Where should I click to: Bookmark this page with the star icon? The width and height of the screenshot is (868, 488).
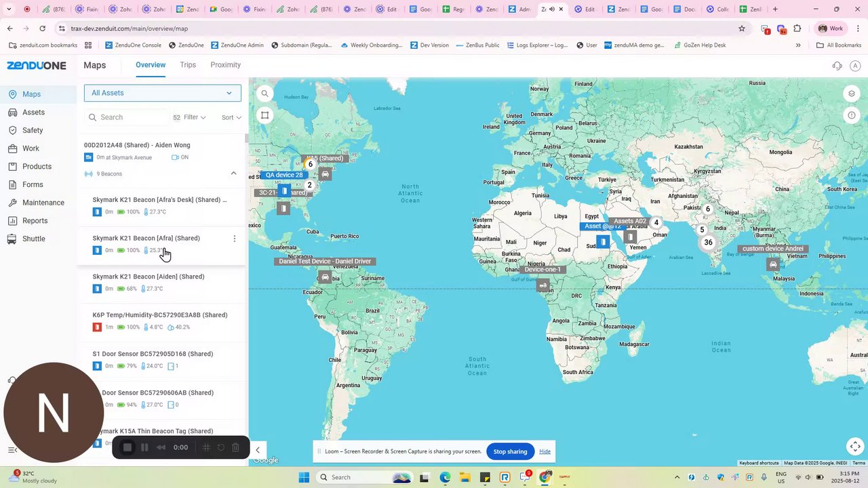coord(742,28)
